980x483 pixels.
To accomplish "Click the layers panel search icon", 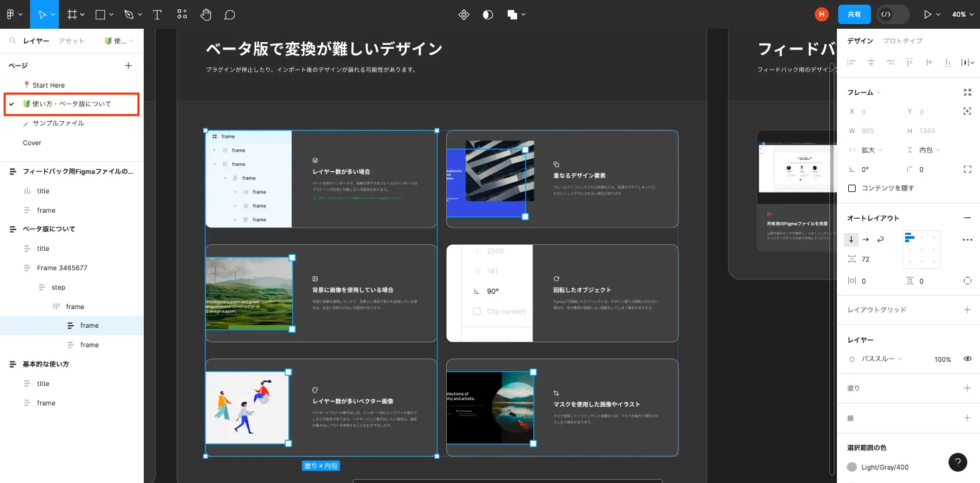I will [x=12, y=41].
